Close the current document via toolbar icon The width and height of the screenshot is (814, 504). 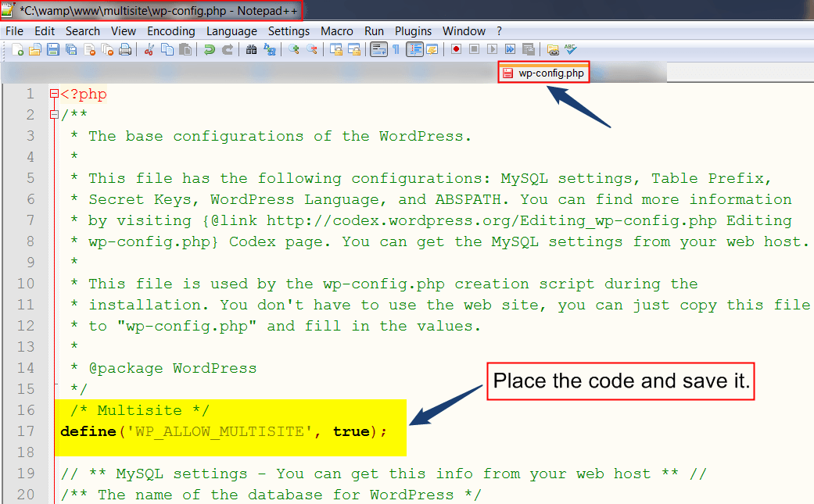90,50
